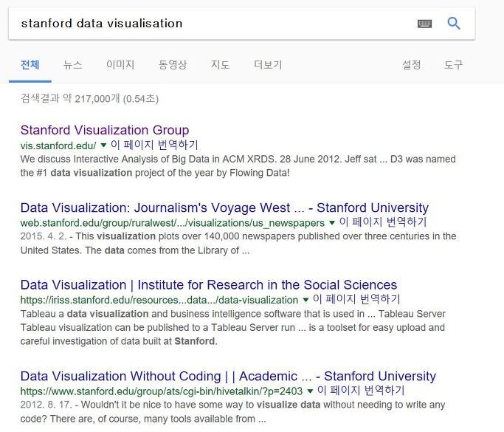Click the blue magnifier search icon
This screenshot has width=504, height=432.
454,24
